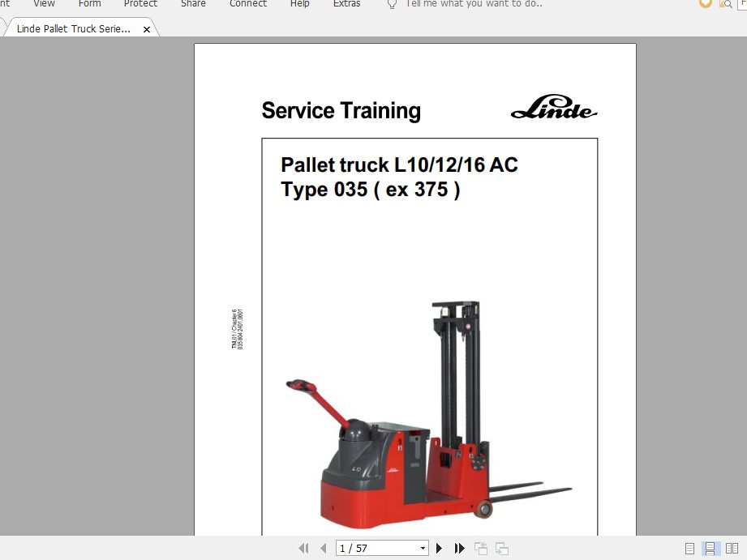Click the 'Type 035 ( ex 375 )' text

(x=370, y=190)
